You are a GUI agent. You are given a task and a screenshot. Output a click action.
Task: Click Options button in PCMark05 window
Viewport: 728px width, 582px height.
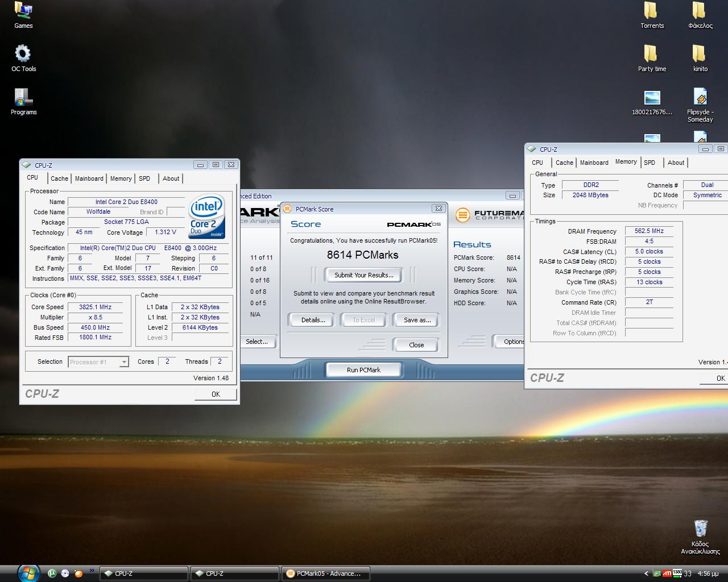pos(510,342)
